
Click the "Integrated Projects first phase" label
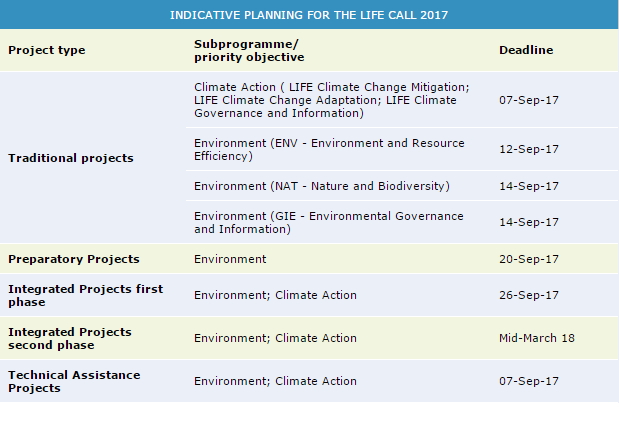85,295
